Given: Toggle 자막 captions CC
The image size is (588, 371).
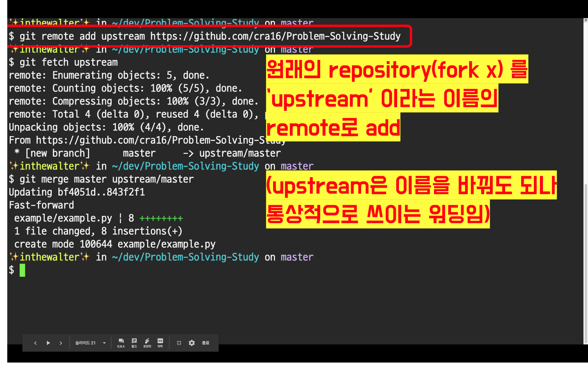Looking at the screenshot, I should tap(160, 343).
